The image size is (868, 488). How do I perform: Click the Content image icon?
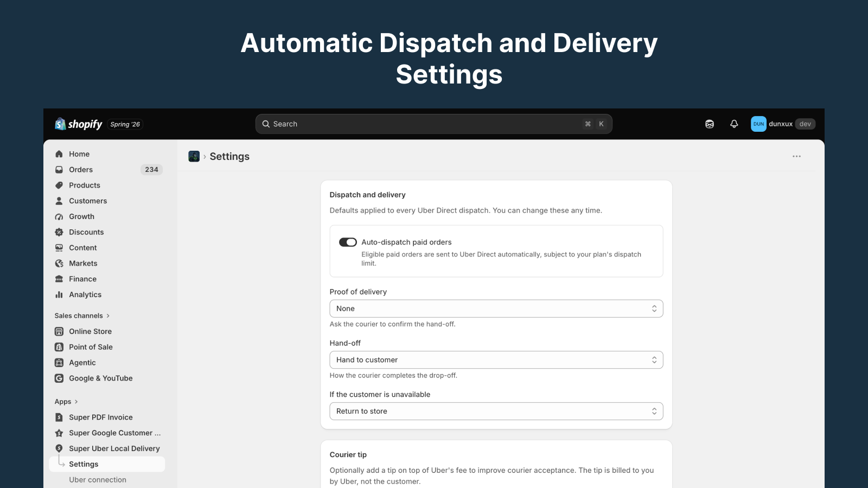pos(59,248)
